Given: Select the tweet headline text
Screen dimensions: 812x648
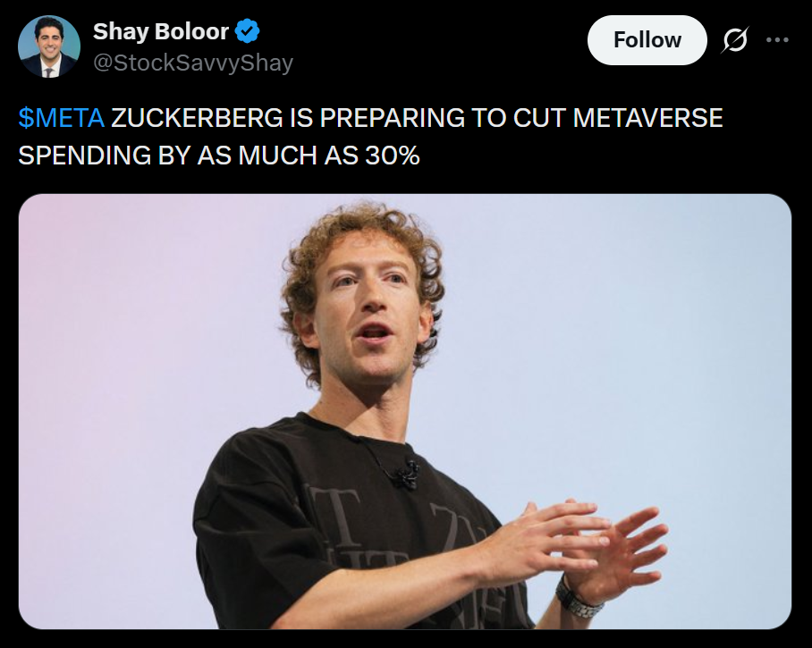Looking at the screenshot, I should tap(370, 137).
